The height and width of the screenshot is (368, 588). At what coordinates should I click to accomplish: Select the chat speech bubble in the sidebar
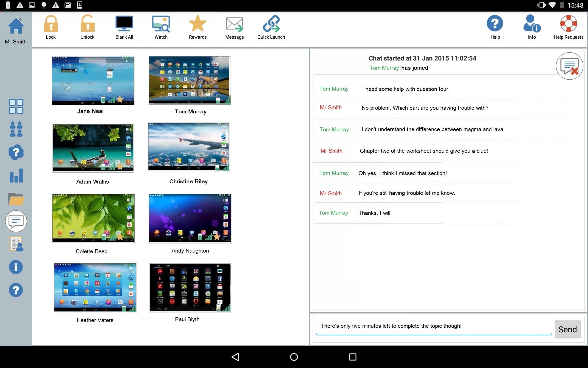(x=16, y=221)
